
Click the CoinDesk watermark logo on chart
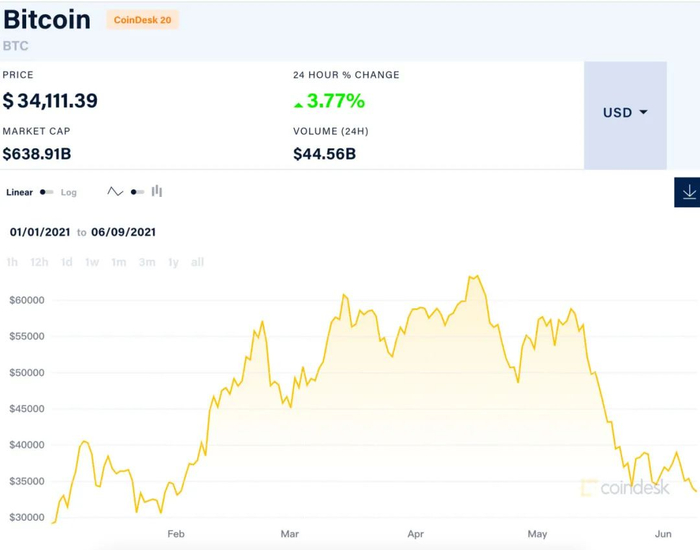625,488
